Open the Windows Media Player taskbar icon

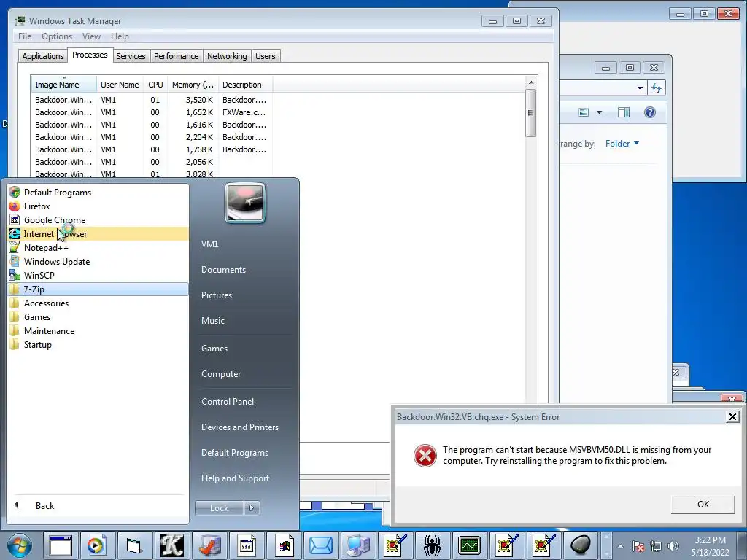[x=97, y=545]
